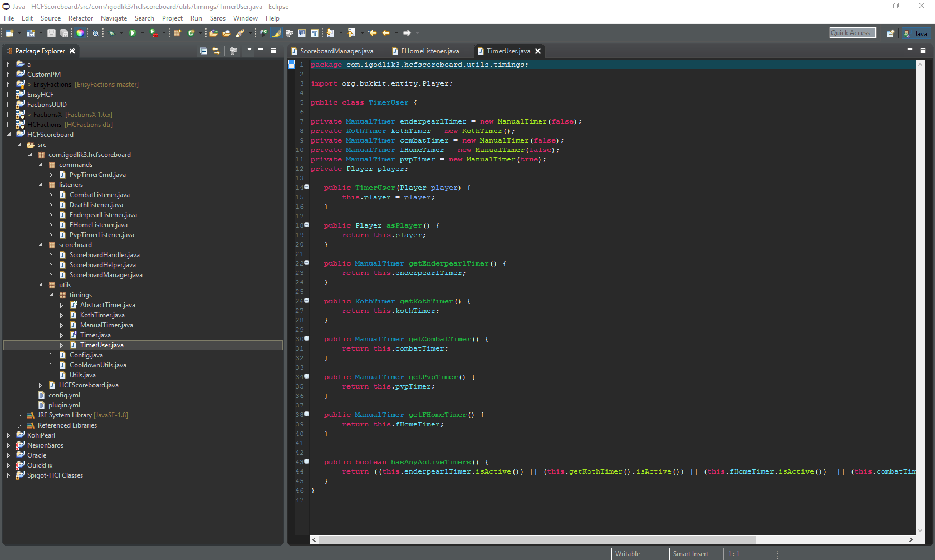Click the New Java Class icon

pyautogui.click(x=191, y=33)
